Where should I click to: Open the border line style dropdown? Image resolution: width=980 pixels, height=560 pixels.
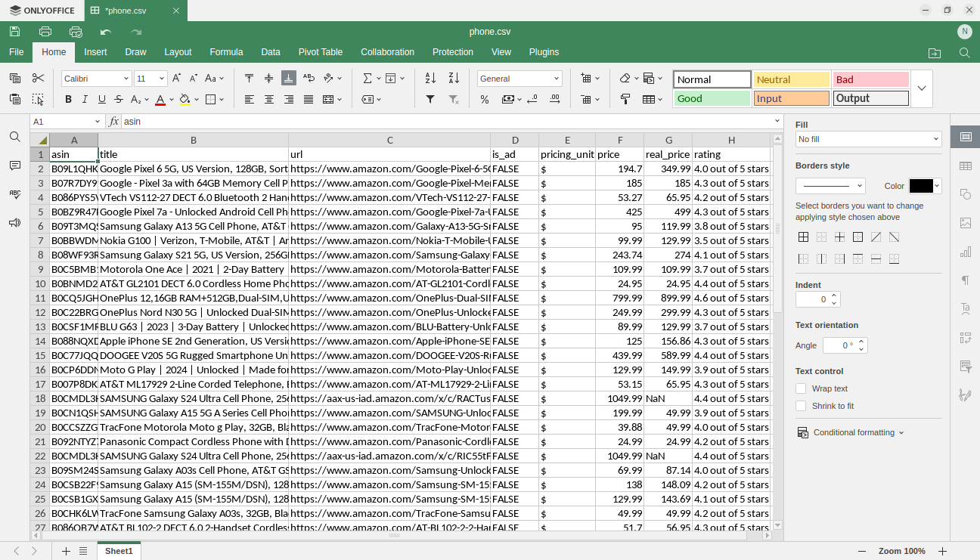pyautogui.click(x=830, y=186)
